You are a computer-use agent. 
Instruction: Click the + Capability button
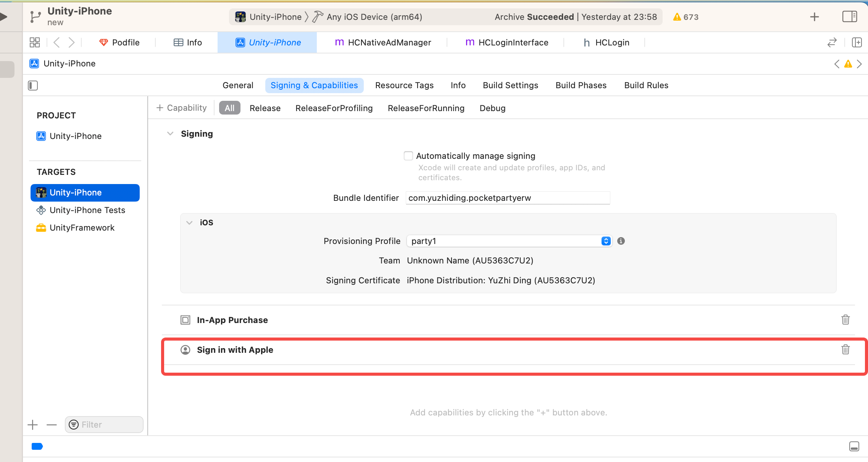(x=182, y=108)
